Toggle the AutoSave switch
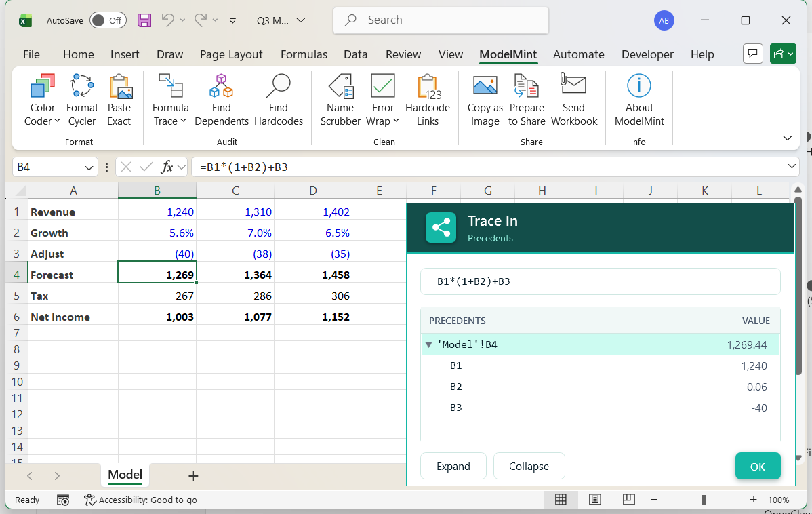 click(108, 20)
